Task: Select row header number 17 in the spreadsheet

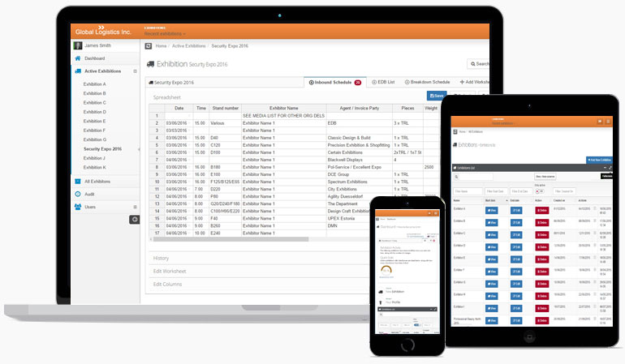Action: [x=157, y=233]
